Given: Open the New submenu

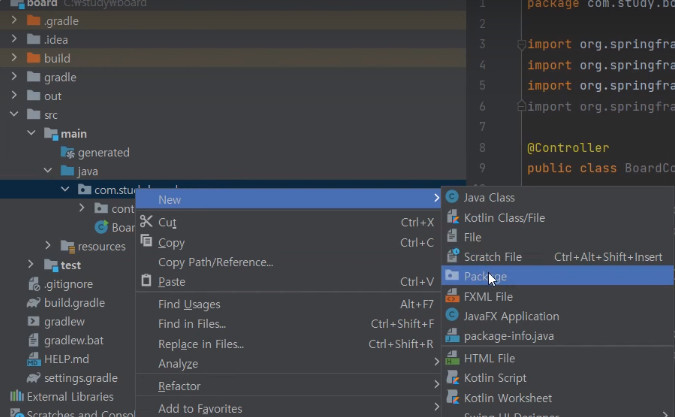Looking at the screenshot, I should (x=288, y=199).
